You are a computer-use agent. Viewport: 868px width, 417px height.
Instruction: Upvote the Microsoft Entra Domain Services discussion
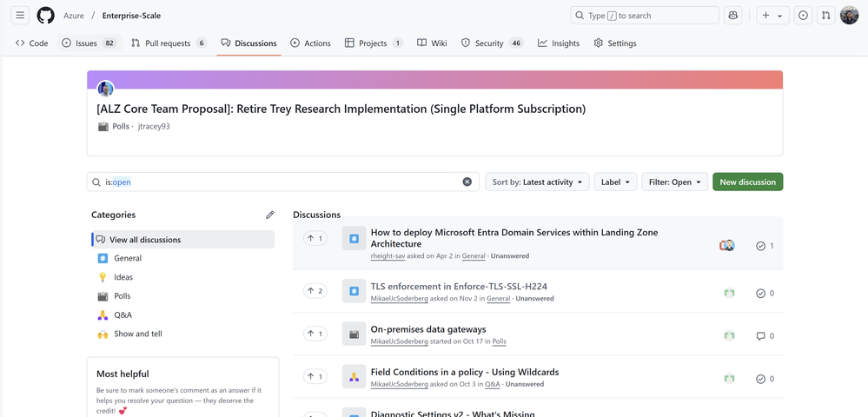coord(315,238)
